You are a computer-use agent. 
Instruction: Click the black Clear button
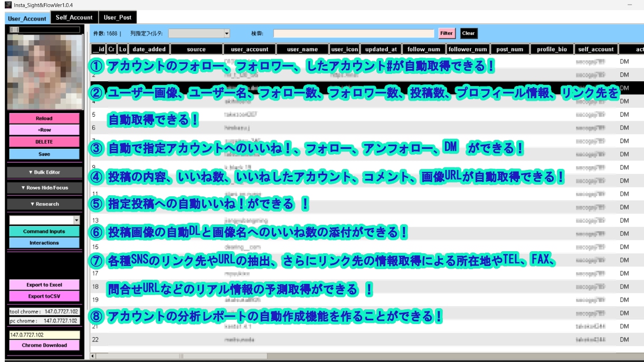tap(468, 33)
